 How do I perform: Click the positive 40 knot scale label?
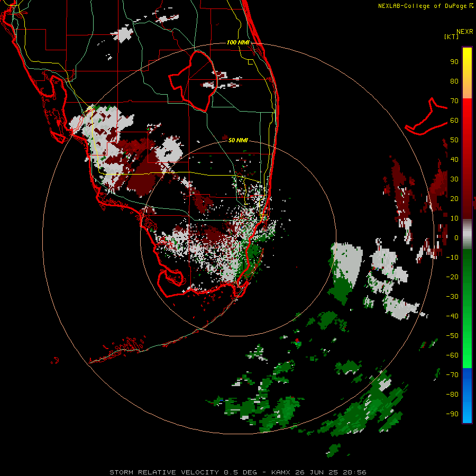point(454,160)
